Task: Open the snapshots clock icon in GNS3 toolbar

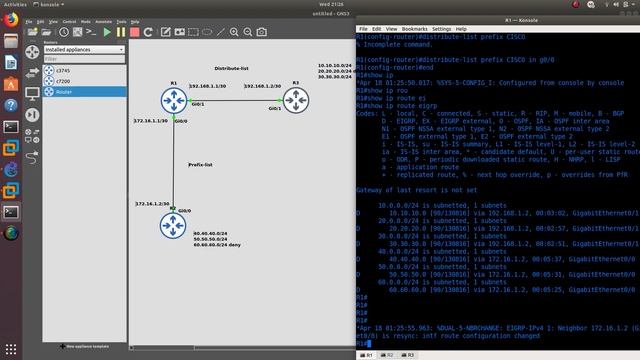Action: 64,32
